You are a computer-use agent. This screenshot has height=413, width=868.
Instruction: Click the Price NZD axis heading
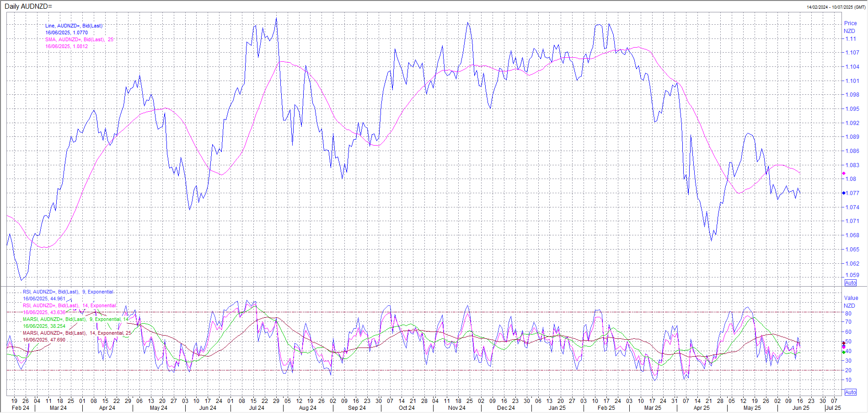click(x=850, y=27)
